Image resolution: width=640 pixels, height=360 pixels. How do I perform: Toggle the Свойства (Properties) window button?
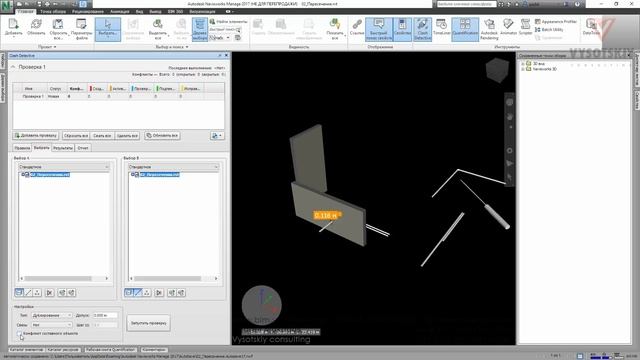coord(402,29)
